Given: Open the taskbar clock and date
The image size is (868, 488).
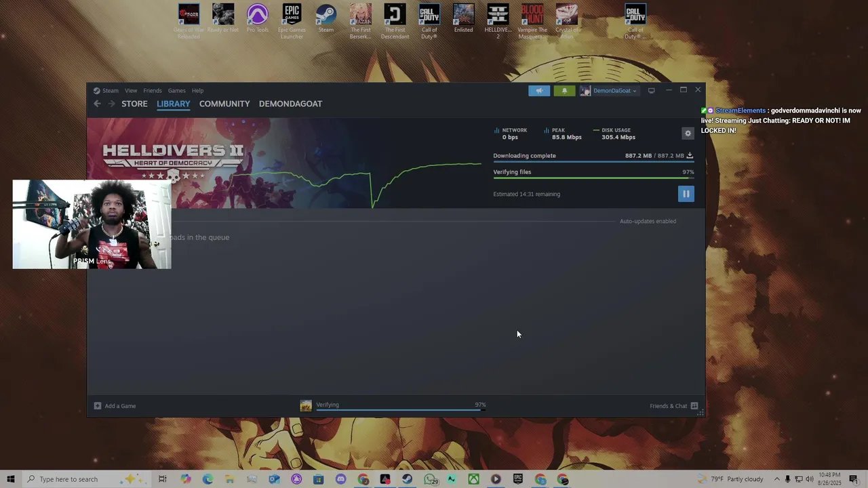Looking at the screenshot, I should (830, 479).
